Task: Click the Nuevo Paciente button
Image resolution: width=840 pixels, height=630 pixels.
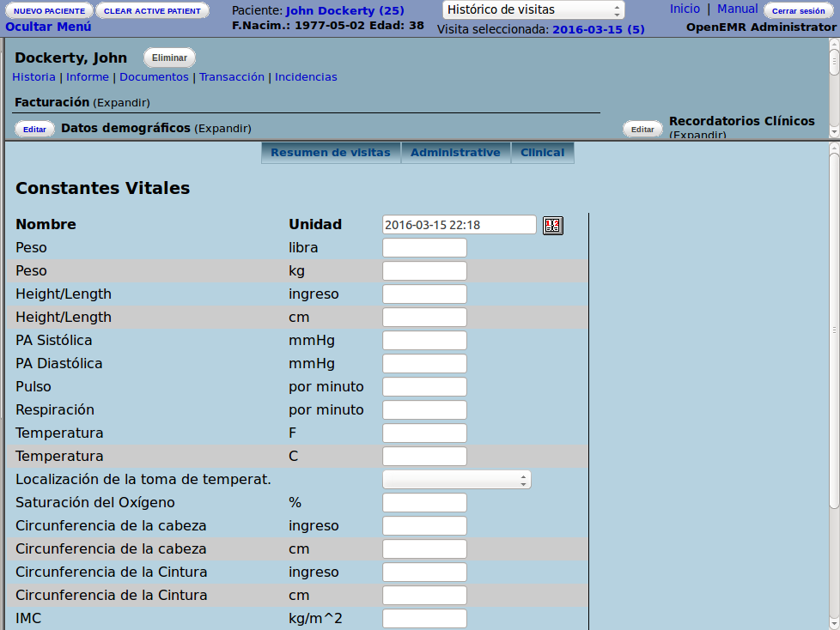Action: pos(50,11)
